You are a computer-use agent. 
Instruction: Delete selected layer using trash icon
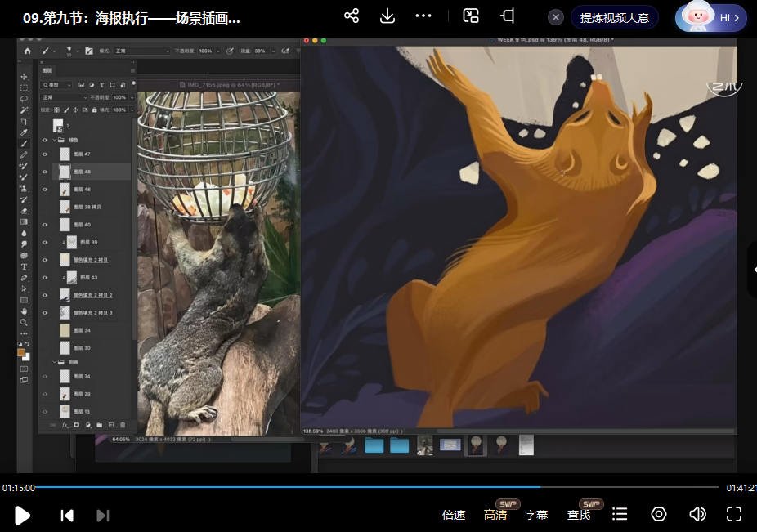(x=123, y=425)
